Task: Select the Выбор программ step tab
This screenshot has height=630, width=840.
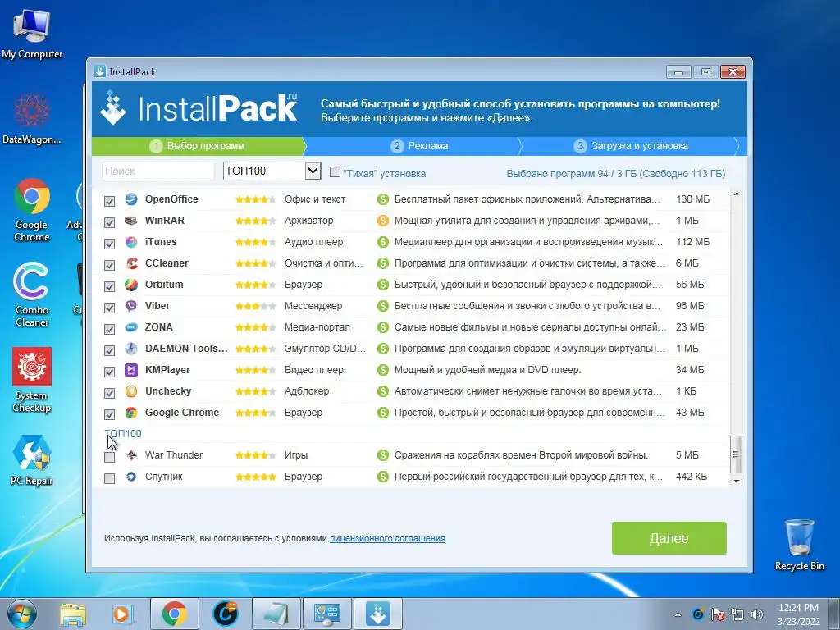Action: pos(199,146)
